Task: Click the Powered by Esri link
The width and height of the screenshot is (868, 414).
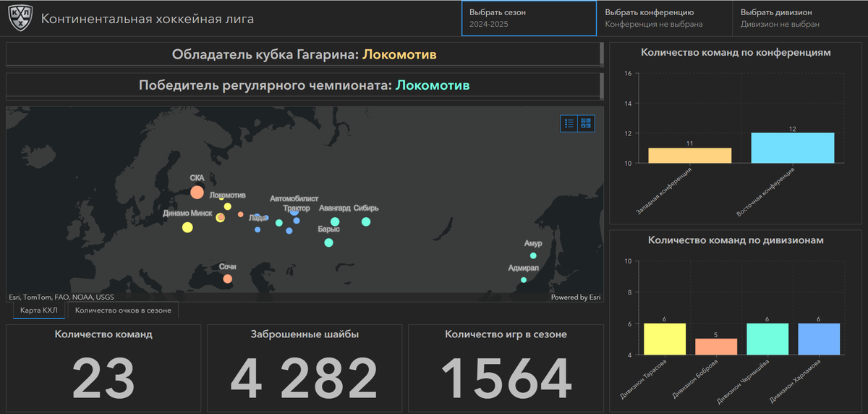Action: (x=576, y=297)
